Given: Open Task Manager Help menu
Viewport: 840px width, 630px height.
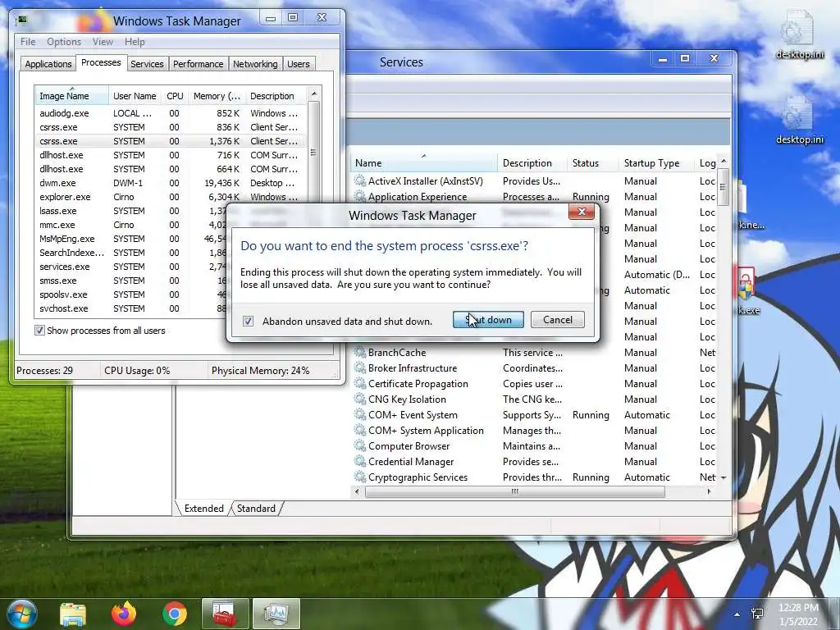Looking at the screenshot, I should click(x=135, y=42).
